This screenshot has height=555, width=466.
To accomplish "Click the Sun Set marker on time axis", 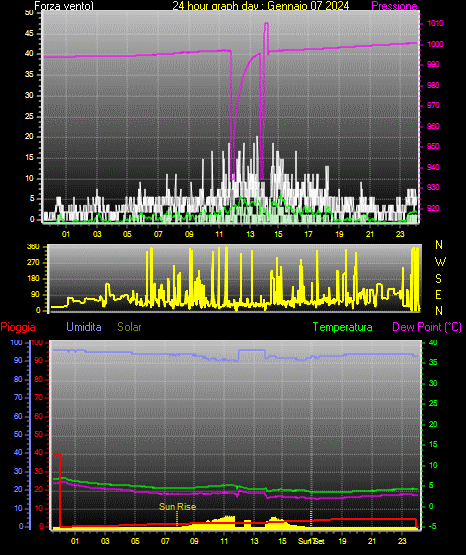I will (311, 541).
